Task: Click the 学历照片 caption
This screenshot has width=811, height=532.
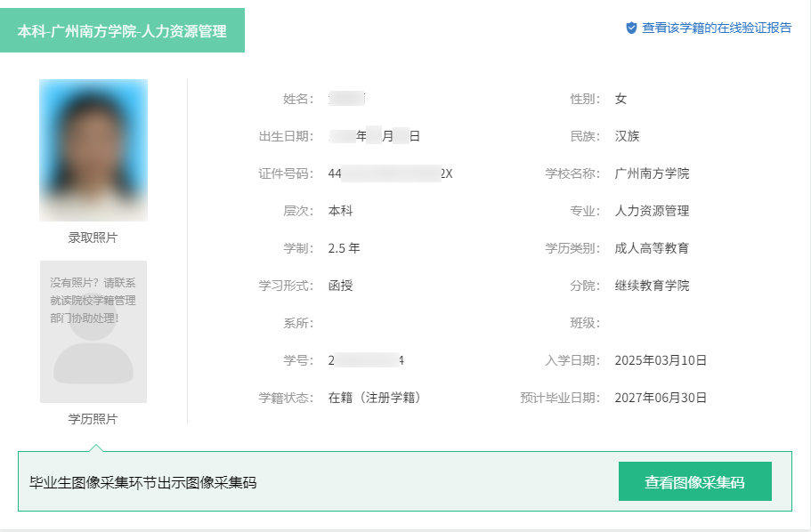Action: (93, 419)
